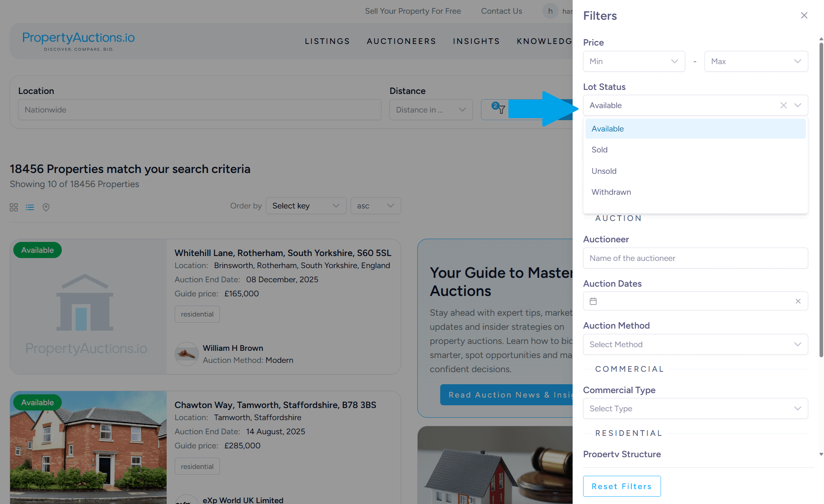Switch to grid view layout
Viewport: 824px width, 504px height.
(14, 207)
